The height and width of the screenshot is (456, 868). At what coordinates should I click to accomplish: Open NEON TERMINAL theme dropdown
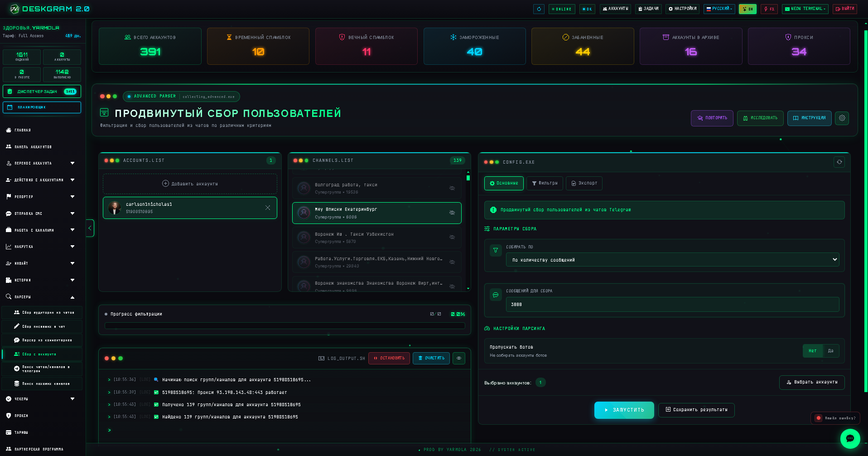click(x=805, y=9)
